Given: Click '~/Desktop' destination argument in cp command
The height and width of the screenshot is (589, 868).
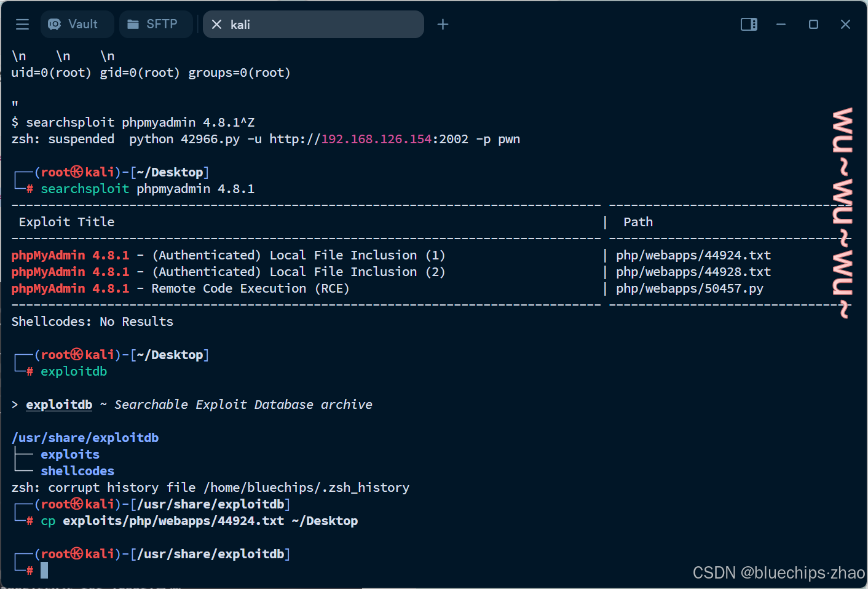Looking at the screenshot, I should tap(325, 521).
